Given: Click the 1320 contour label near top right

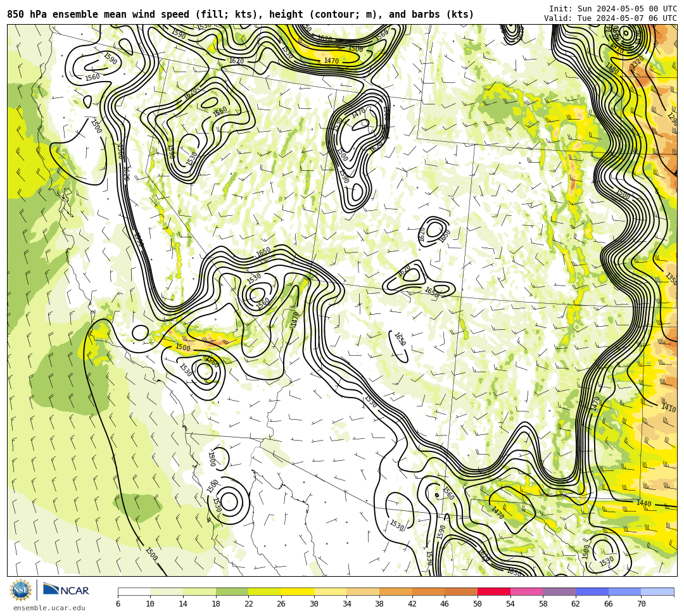Looking at the screenshot, I should coord(637,61).
